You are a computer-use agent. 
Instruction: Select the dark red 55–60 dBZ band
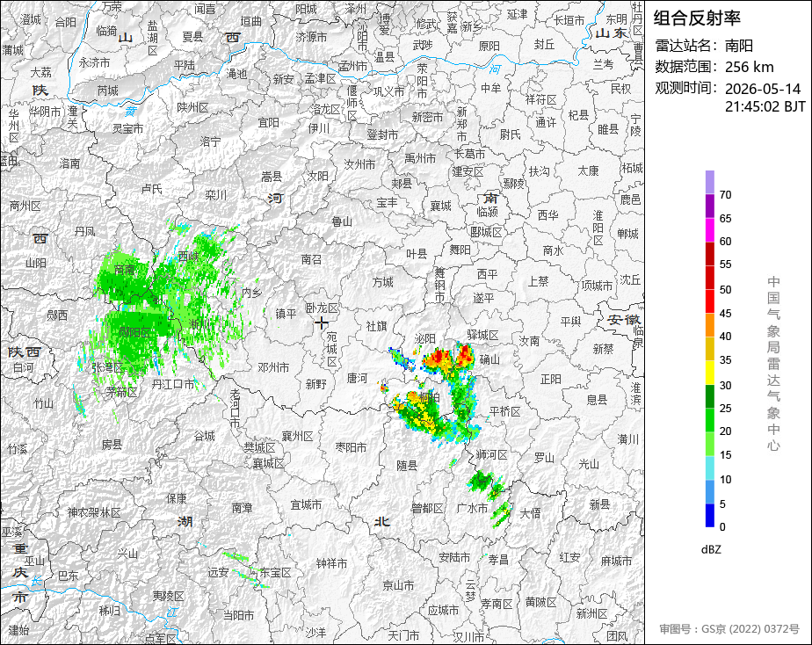(x=709, y=254)
